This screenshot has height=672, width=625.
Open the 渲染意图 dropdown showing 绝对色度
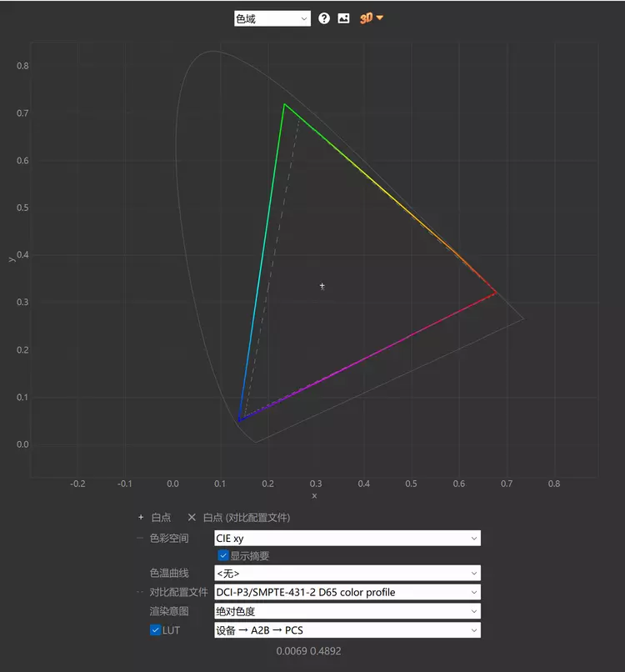tap(347, 612)
